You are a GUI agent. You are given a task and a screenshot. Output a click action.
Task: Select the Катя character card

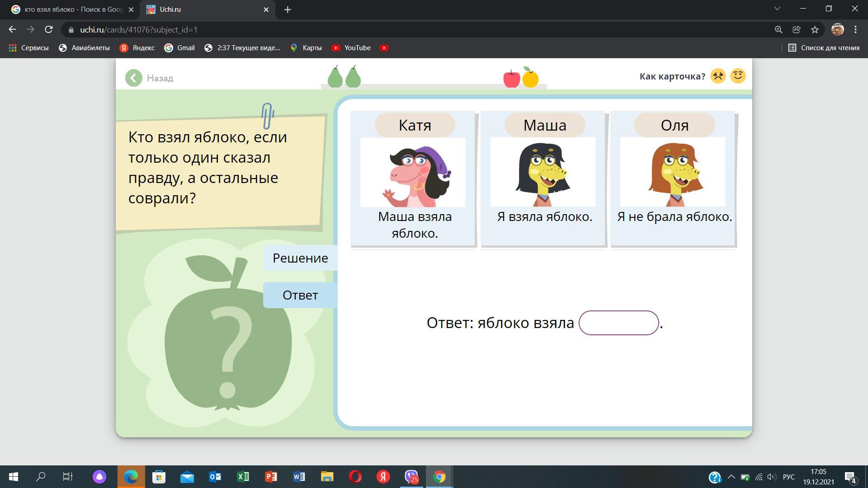click(x=414, y=178)
